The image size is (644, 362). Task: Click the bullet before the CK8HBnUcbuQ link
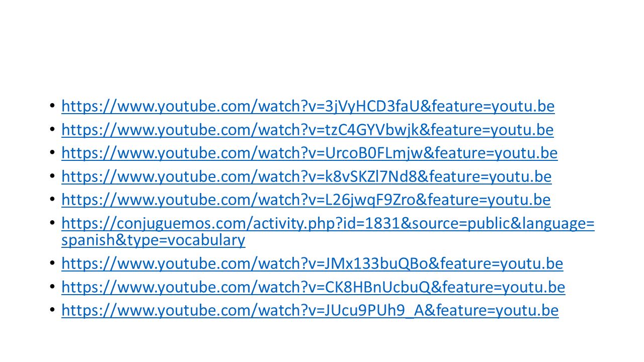tap(52, 288)
